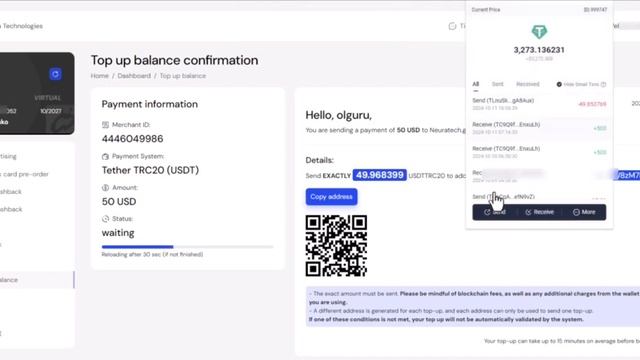Select the highlighted 49.968399 amount
This screenshot has width=640, height=360.
point(380,175)
